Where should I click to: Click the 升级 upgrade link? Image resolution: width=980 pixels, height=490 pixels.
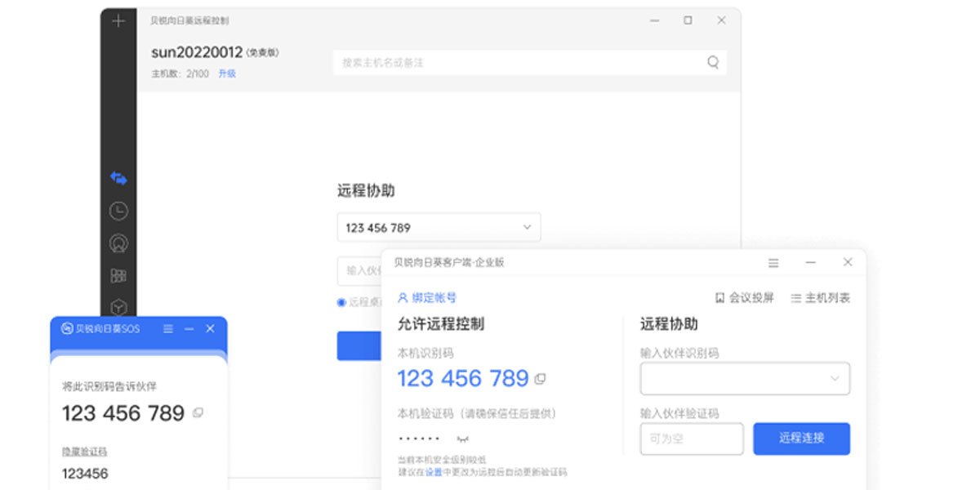coord(227,73)
